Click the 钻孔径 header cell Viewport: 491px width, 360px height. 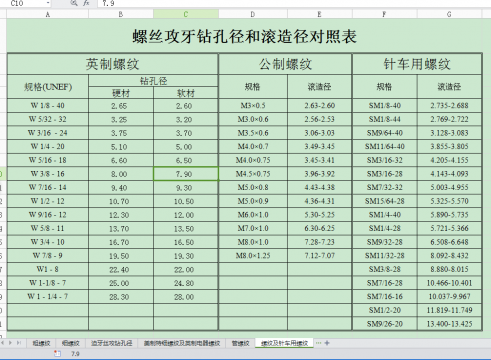153,81
